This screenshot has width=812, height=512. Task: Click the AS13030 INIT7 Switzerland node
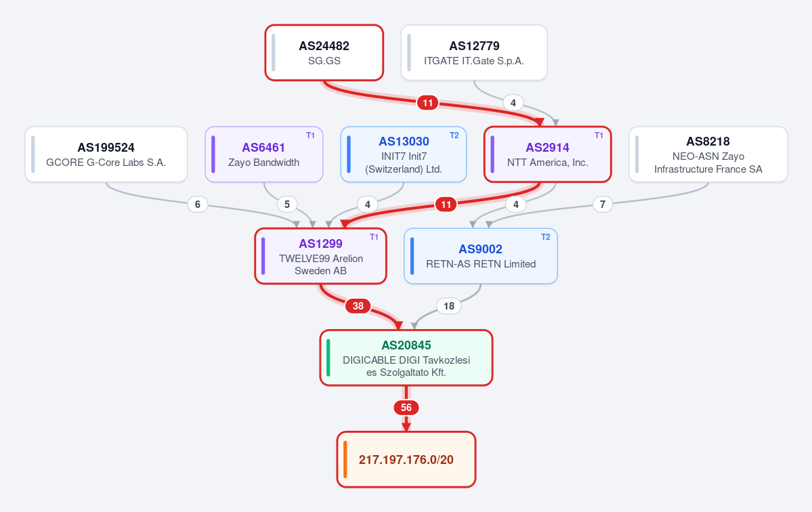404,154
